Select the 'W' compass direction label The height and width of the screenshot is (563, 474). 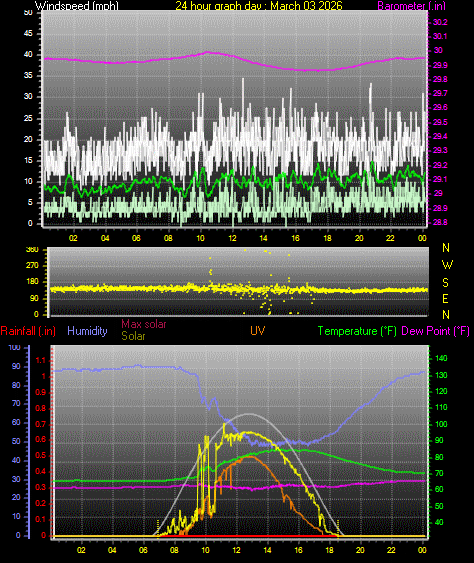[447, 265]
